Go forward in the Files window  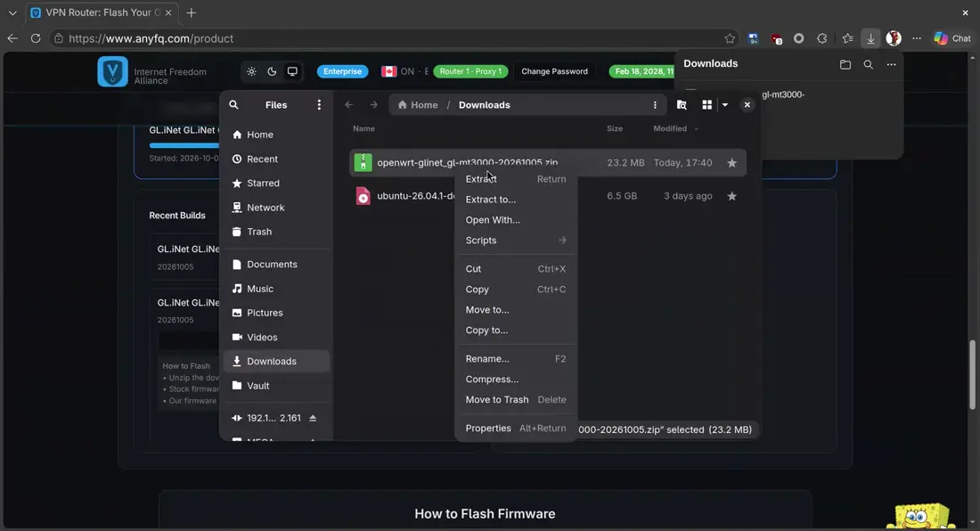point(373,105)
